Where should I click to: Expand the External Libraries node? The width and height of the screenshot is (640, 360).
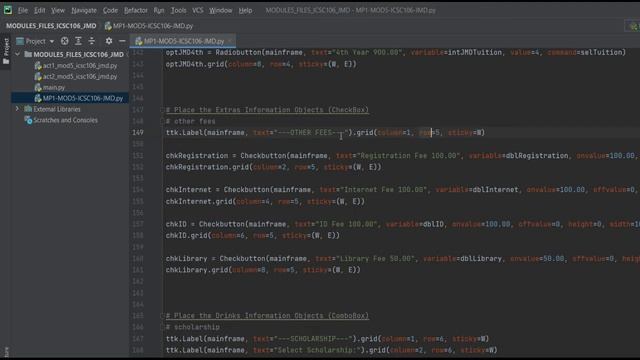[x=18, y=109]
